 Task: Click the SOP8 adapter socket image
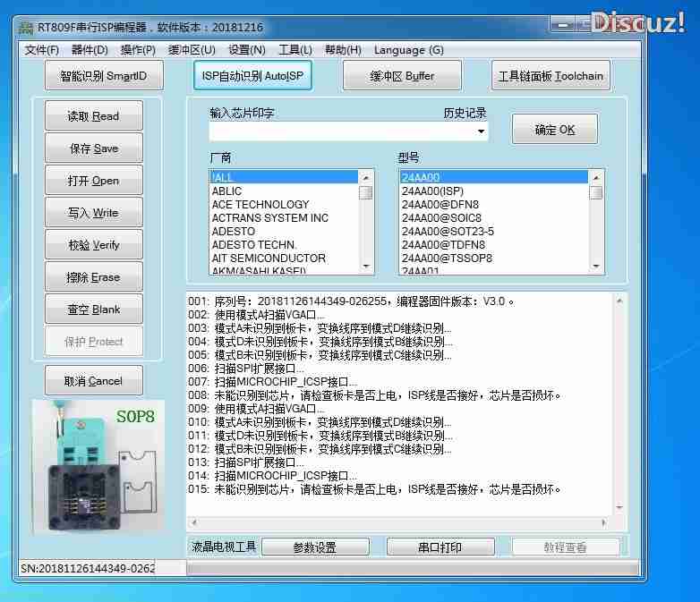(98, 466)
